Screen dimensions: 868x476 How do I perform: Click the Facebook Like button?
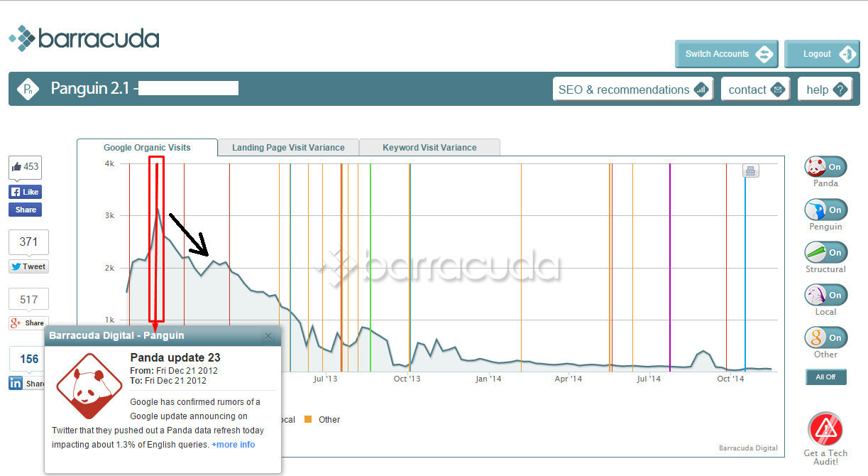pos(25,192)
